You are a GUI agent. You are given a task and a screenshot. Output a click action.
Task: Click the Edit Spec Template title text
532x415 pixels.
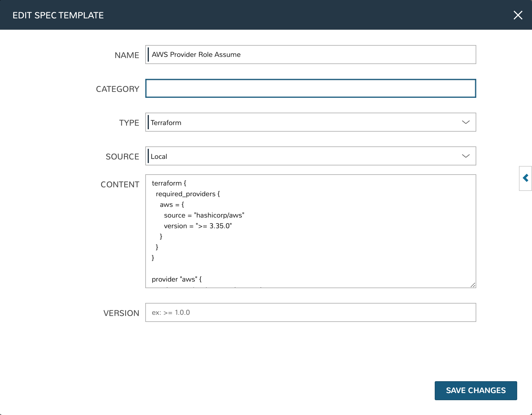pyautogui.click(x=58, y=15)
